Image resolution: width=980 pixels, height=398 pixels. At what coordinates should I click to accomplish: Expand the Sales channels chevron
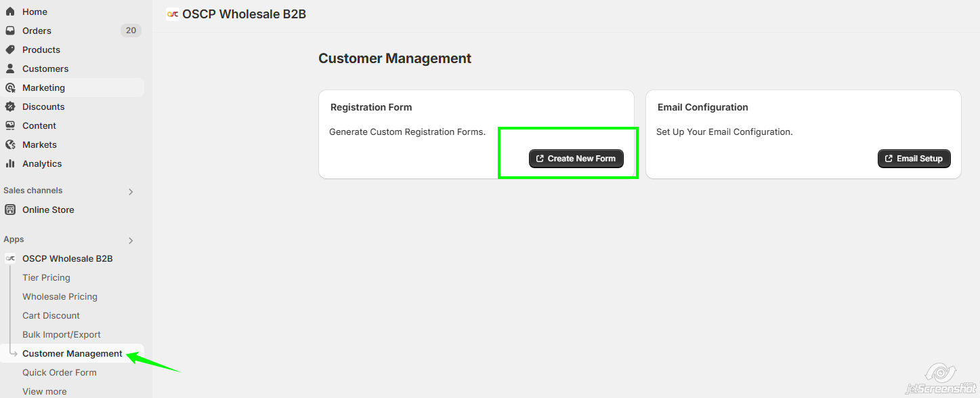131,192
